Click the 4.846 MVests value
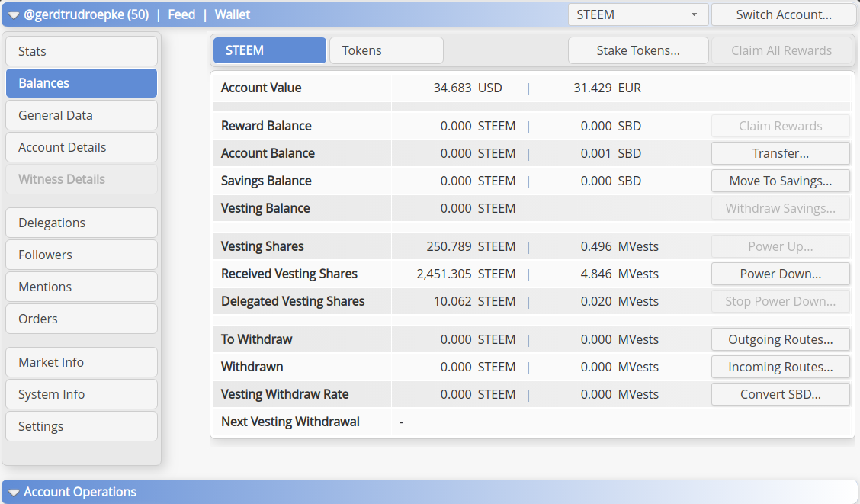Image resolution: width=860 pixels, height=504 pixels. point(619,274)
